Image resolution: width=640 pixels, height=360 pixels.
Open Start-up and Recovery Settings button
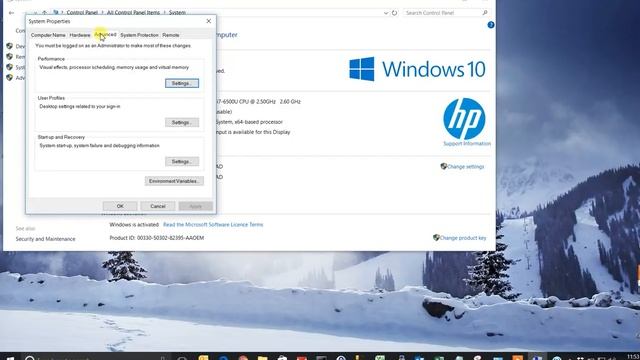[x=182, y=162]
